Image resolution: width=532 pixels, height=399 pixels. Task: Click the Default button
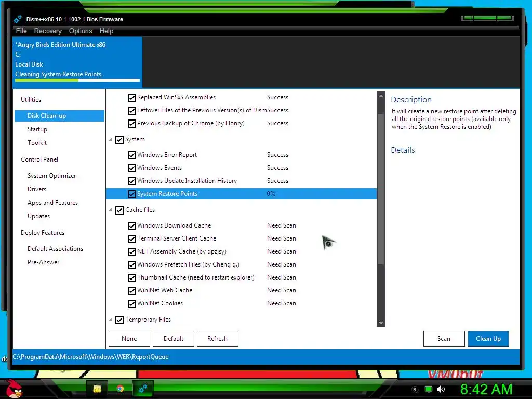(x=174, y=339)
